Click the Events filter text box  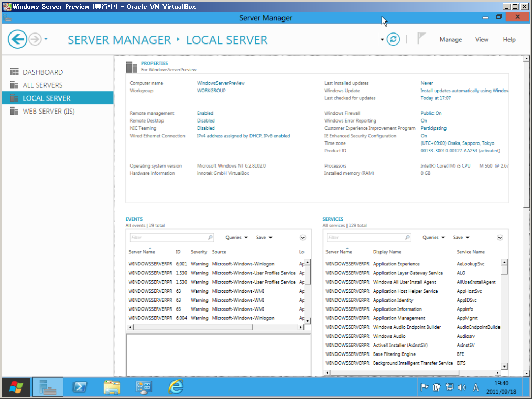(x=168, y=238)
